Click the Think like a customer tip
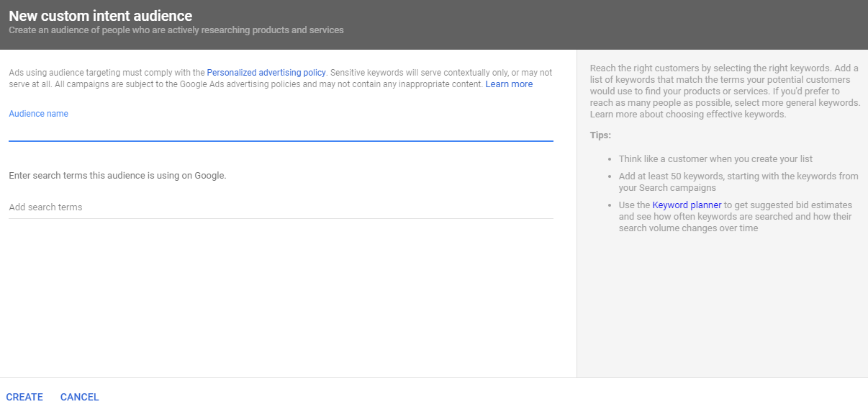Image resolution: width=868 pixels, height=412 pixels. (x=715, y=158)
